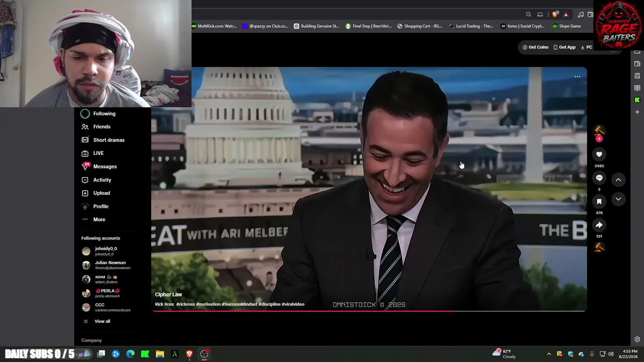This screenshot has height=362, width=644.
Task: Open the bookmarks icon in browser sidebar
Action: tap(637, 76)
